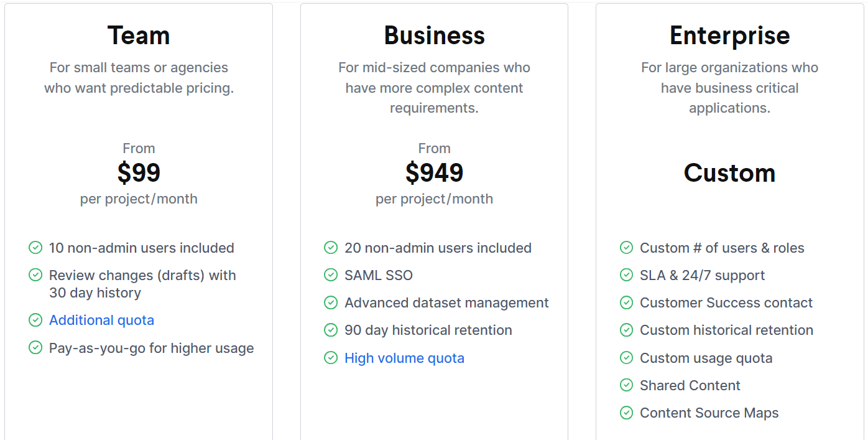Click checkmark icon beside Advanced dataset management
Viewport: 868px width, 440px height.
click(331, 302)
